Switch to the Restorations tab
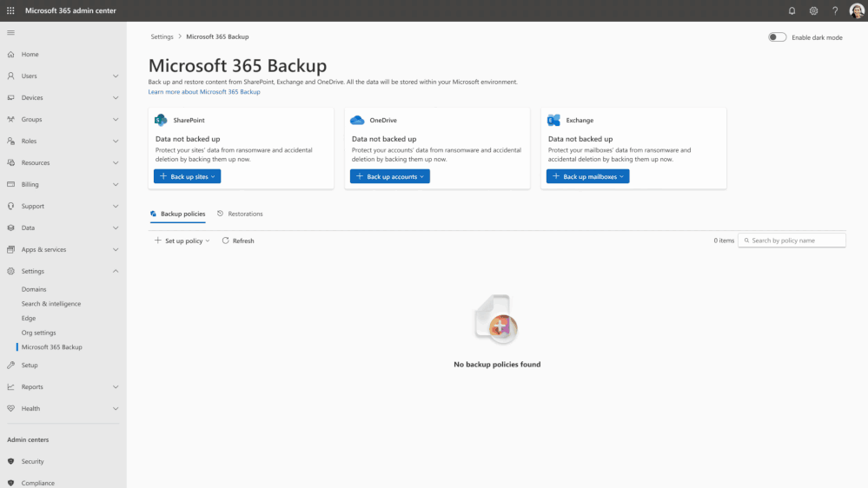 click(240, 214)
